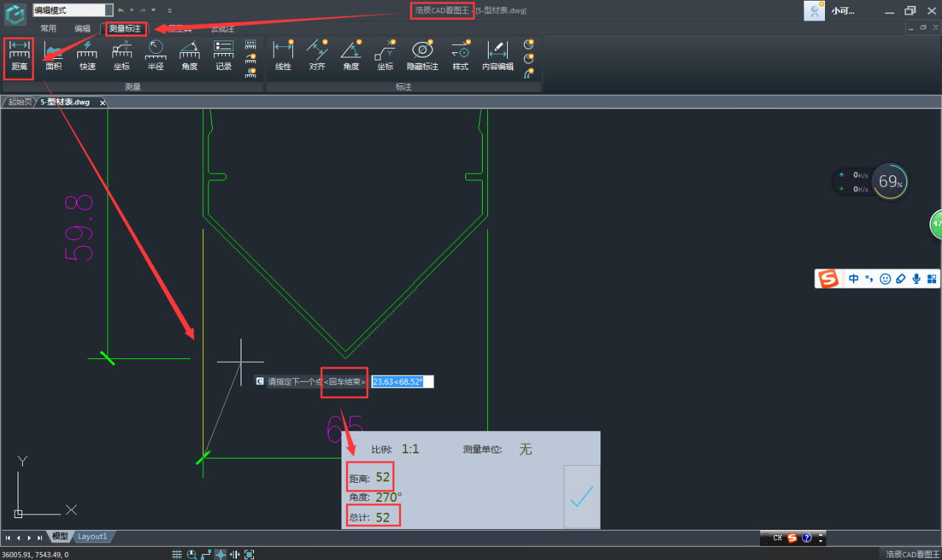Jump to last layout tab arrow

[x=39, y=538]
